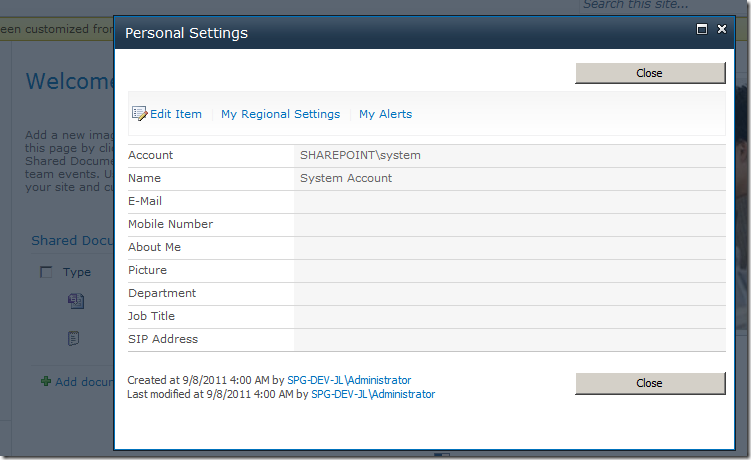Open the Last modified by Administrator link
Screen dimensions: 751x460
pos(373,394)
